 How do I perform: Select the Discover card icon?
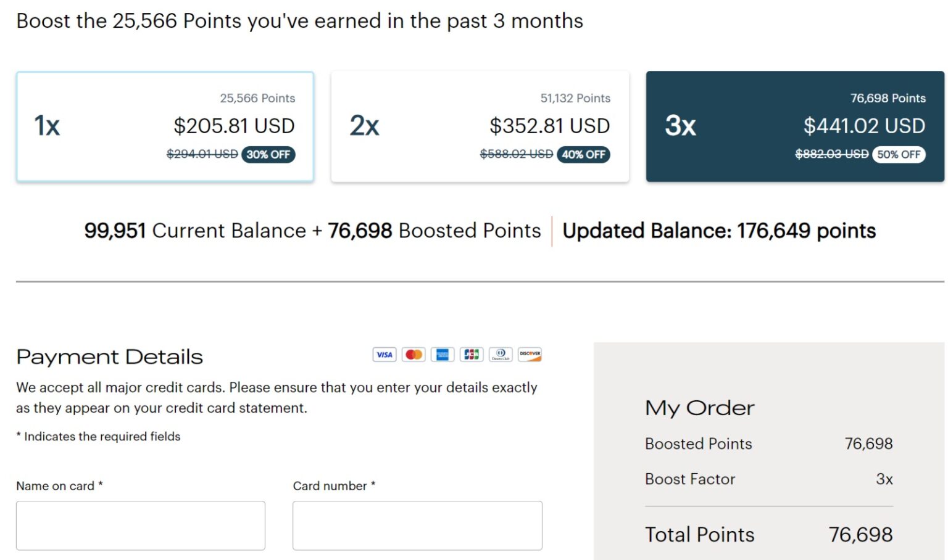530,355
